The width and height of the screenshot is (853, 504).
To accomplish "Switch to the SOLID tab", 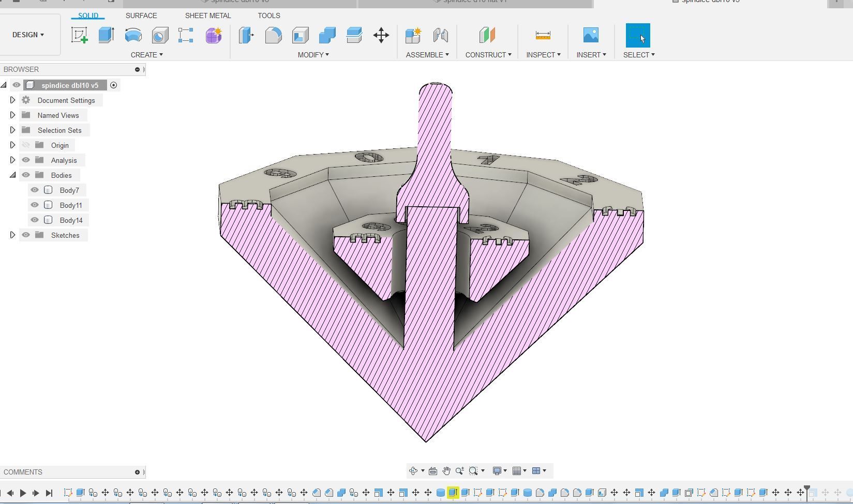I will [x=88, y=16].
